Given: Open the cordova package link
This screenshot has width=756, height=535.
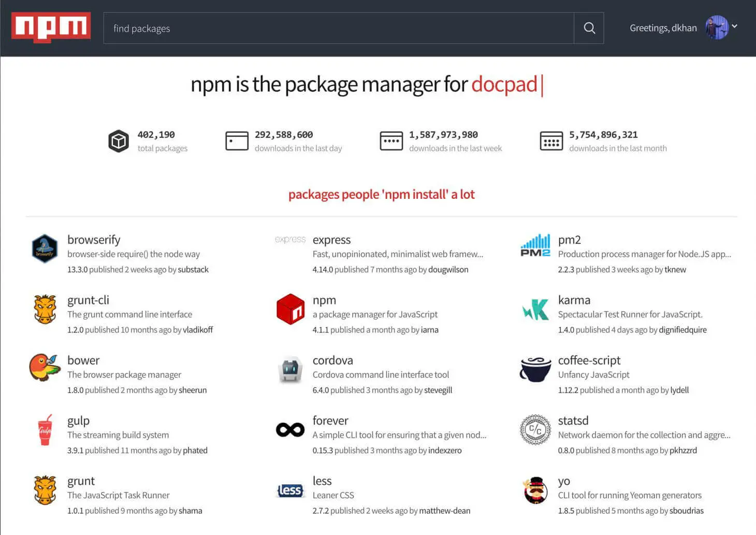Looking at the screenshot, I should pyautogui.click(x=332, y=360).
